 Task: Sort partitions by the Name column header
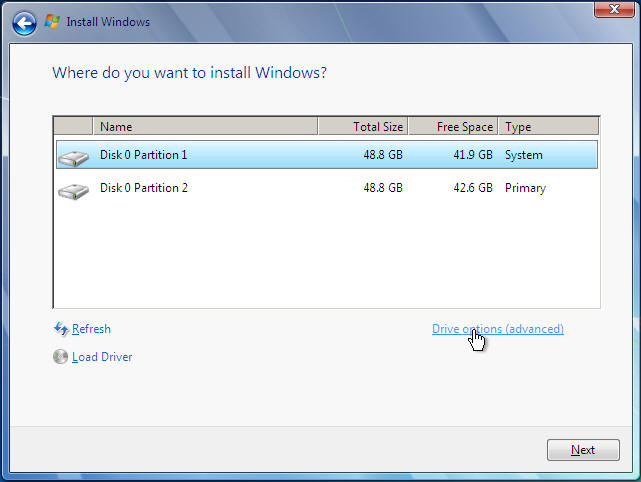[x=205, y=127]
